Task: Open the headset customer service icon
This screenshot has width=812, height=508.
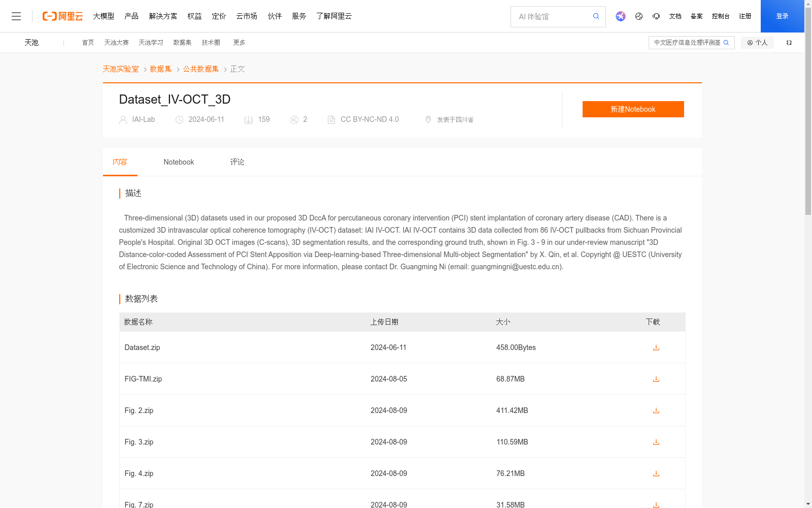Action: 656,16
